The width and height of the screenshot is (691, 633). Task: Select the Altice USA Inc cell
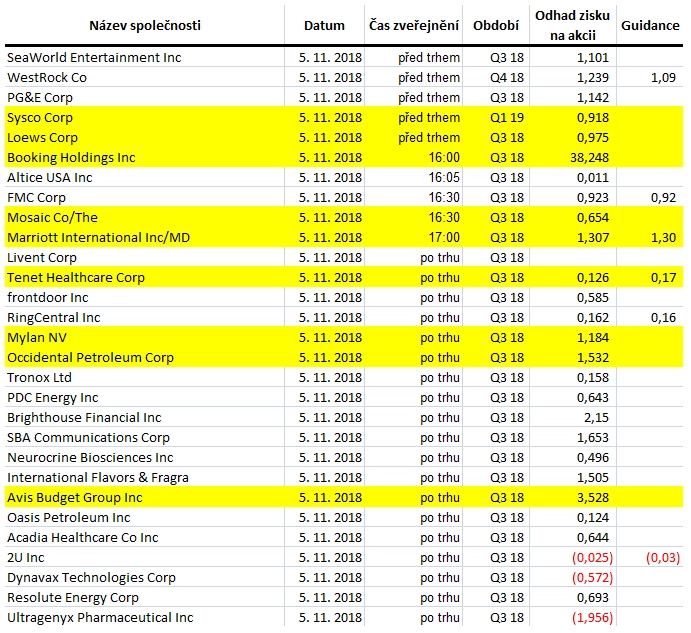coord(145,178)
